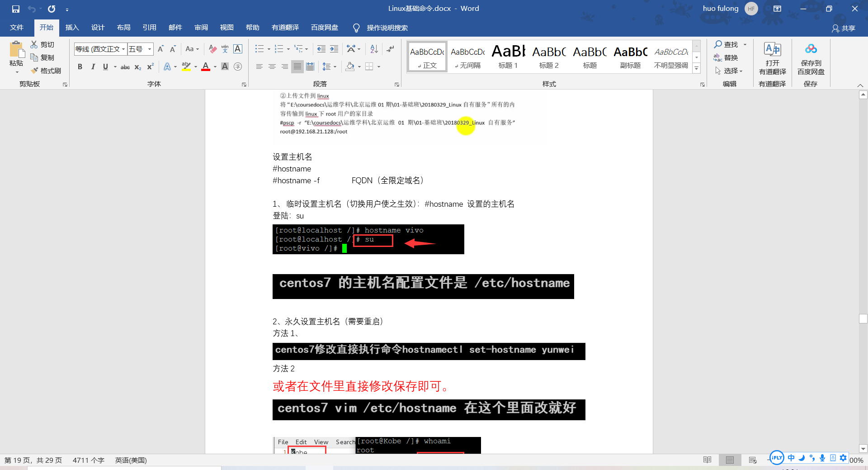Open the 审阅 ribbon tab
The width and height of the screenshot is (868, 470).
click(x=201, y=28)
